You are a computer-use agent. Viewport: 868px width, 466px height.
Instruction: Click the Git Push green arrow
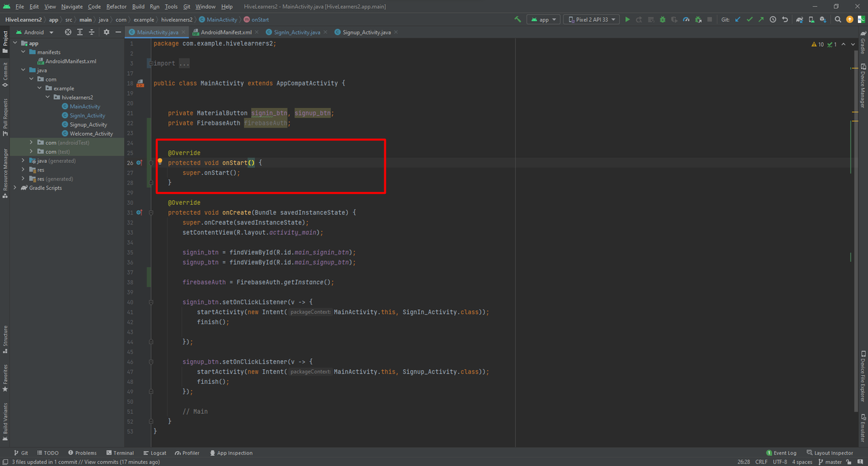click(761, 20)
